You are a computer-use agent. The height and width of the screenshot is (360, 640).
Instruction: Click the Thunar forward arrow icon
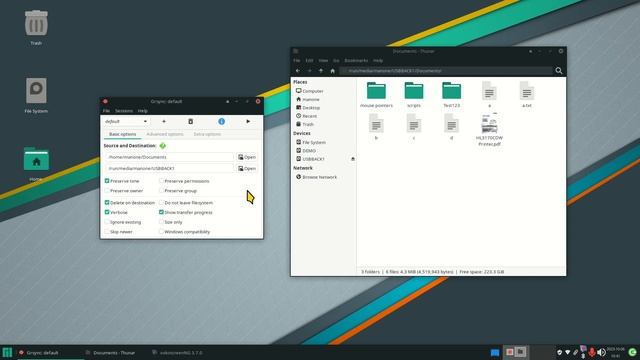(x=309, y=71)
